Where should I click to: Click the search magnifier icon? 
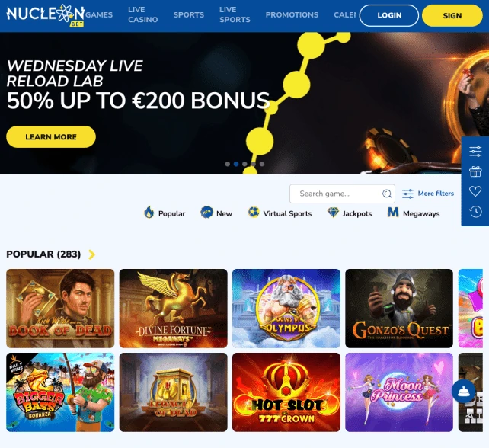pos(387,194)
